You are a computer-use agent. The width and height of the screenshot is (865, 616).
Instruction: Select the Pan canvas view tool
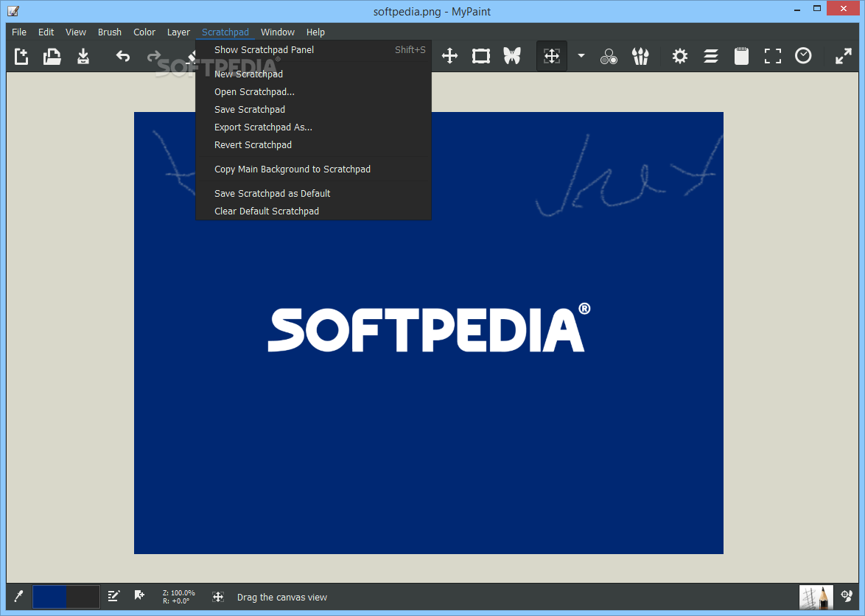coord(552,56)
